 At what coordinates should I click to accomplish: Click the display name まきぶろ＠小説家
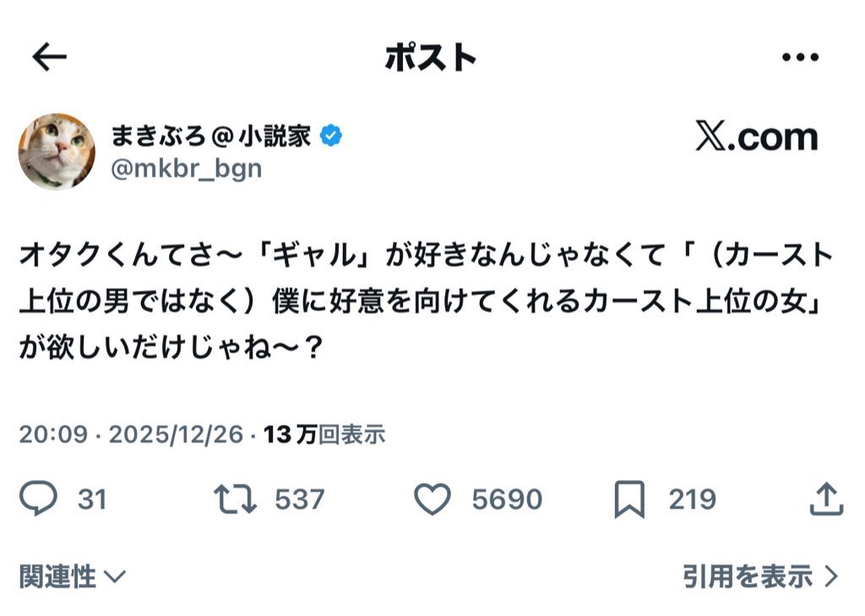click(210, 135)
